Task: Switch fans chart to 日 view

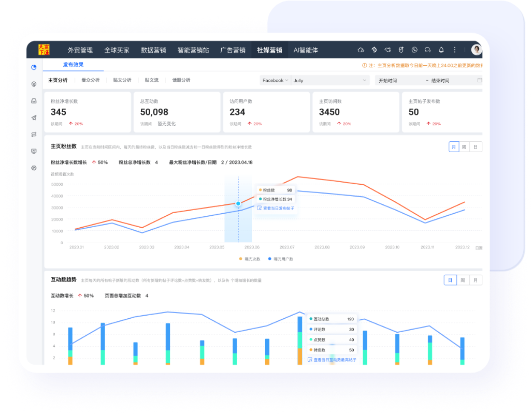Action: [475, 147]
